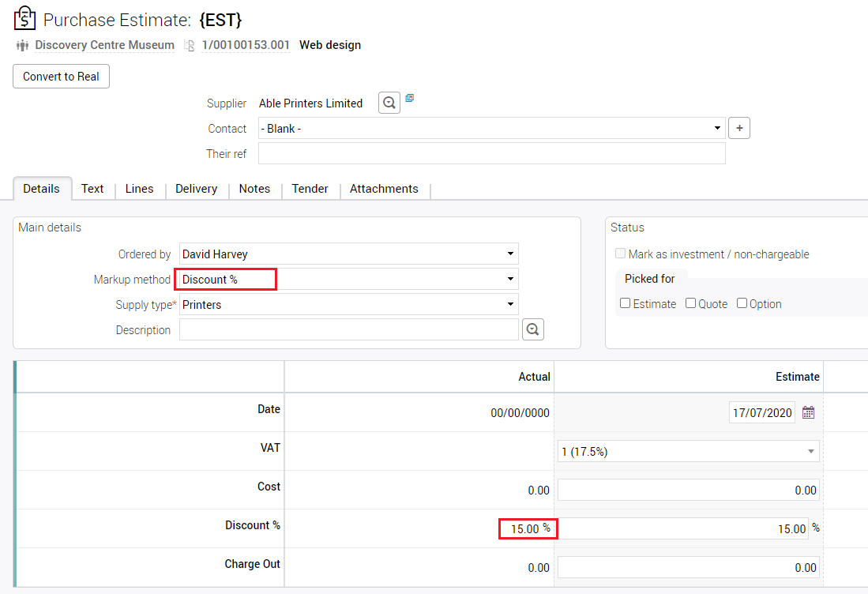868x594 pixels.
Task: Open the Attachments tab
Action: [384, 189]
